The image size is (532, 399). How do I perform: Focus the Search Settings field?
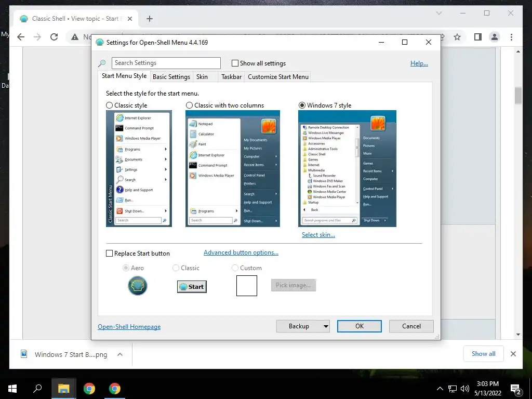pyautogui.click(x=166, y=63)
